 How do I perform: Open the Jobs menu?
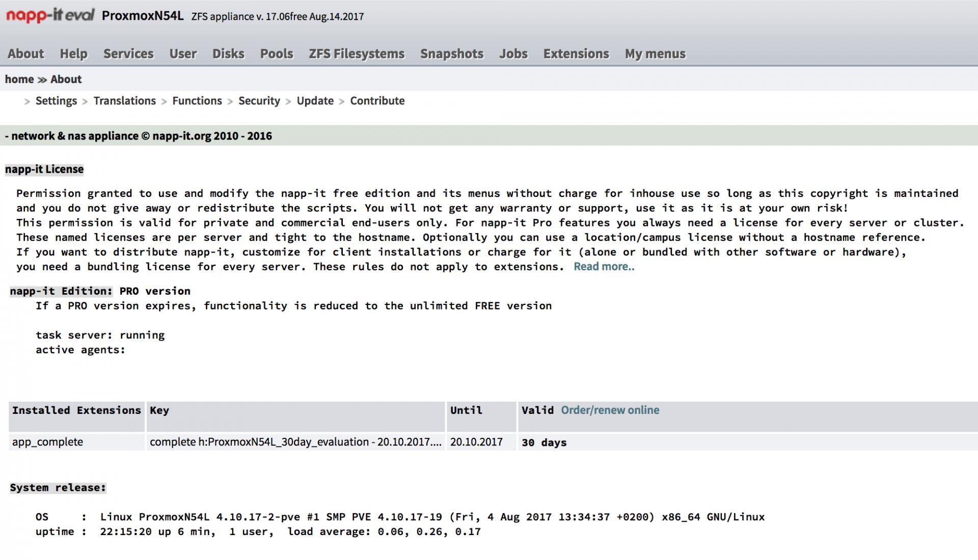click(x=513, y=53)
